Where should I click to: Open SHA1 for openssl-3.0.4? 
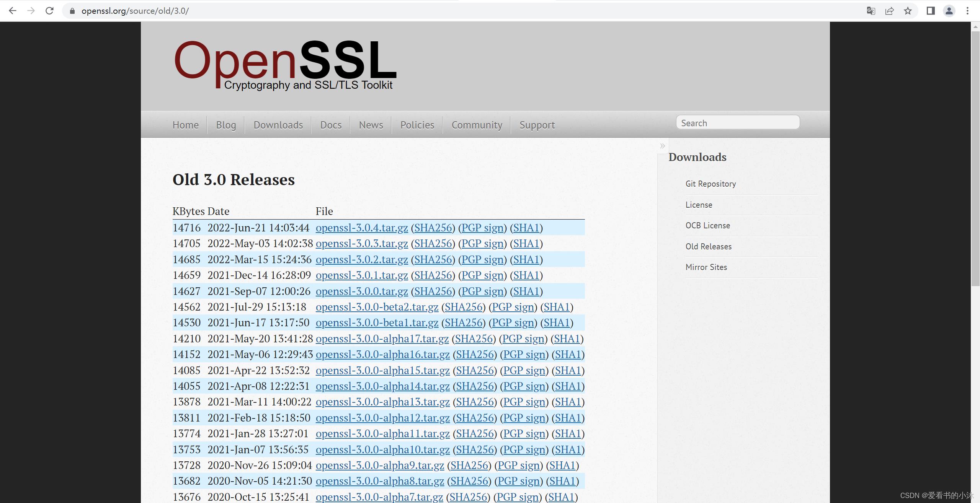(x=526, y=228)
